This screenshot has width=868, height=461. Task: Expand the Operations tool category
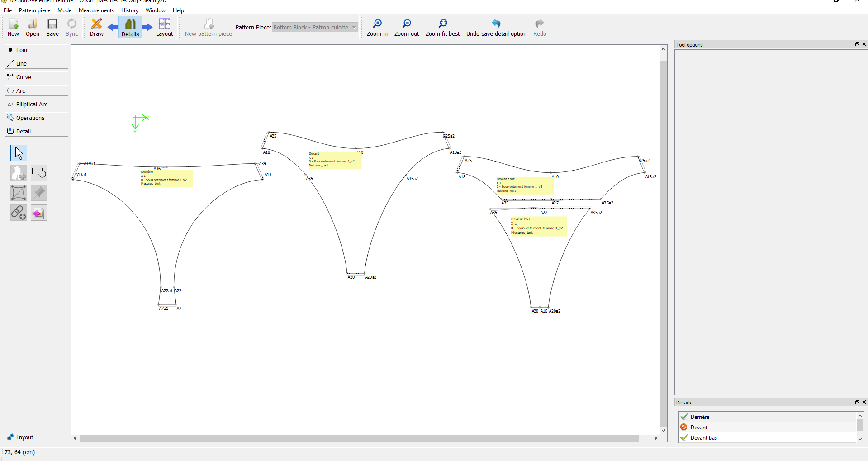(x=37, y=118)
